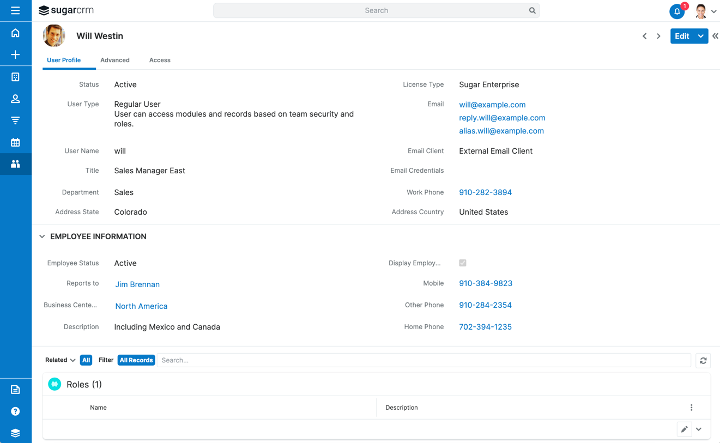720x444 pixels.
Task: Click the Edit button
Action: tap(682, 36)
